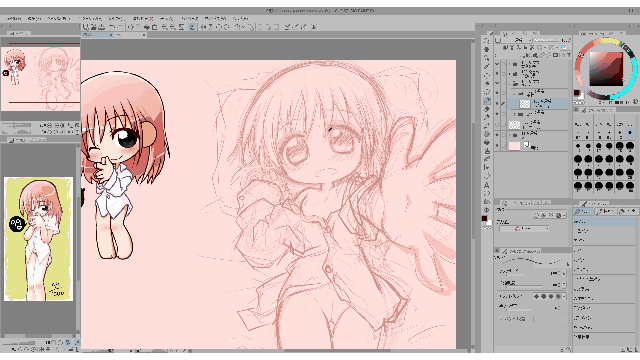Toggle eye icon of folder directly above Paper layer
Image resolution: width=640 pixels, height=360 pixels.
point(497,134)
